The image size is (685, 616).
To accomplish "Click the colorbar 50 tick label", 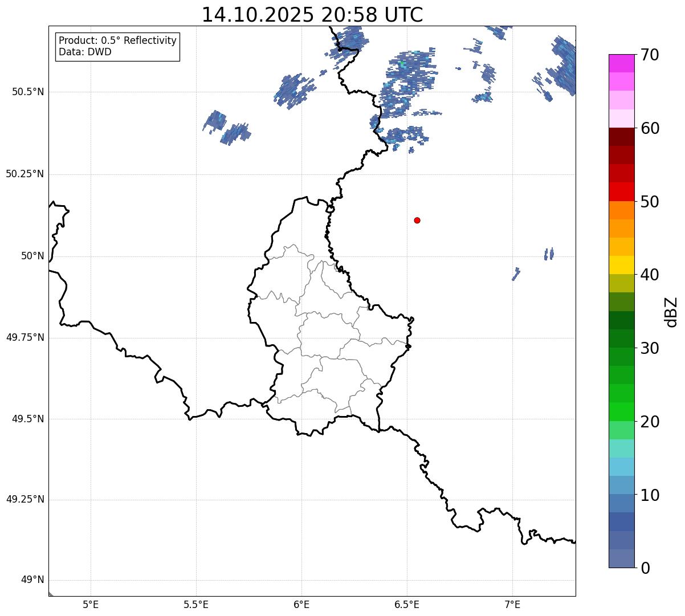I will pos(649,202).
